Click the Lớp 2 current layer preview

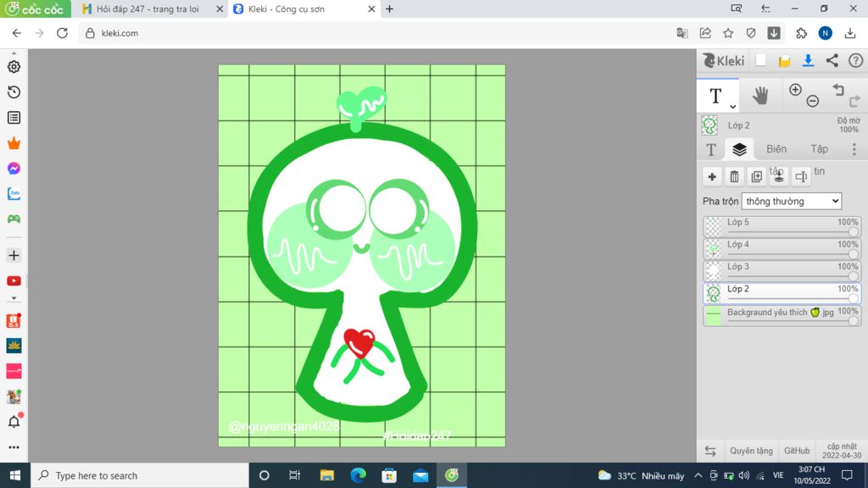pos(709,125)
